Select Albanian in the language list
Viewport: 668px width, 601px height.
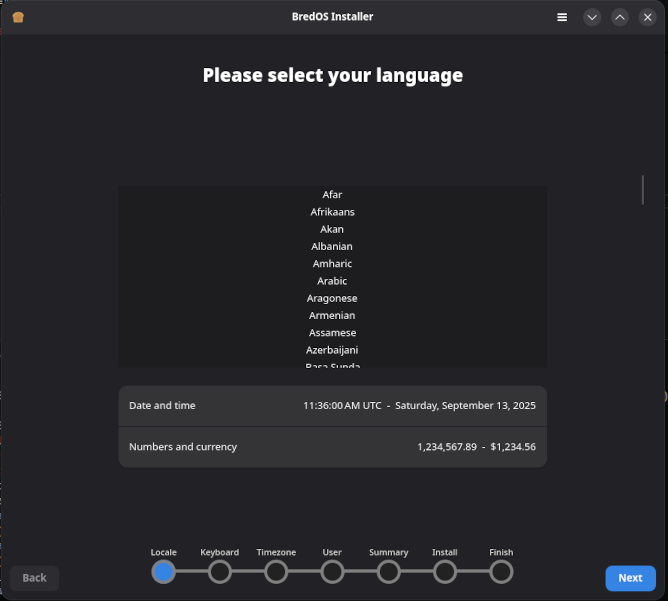click(x=332, y=246)
